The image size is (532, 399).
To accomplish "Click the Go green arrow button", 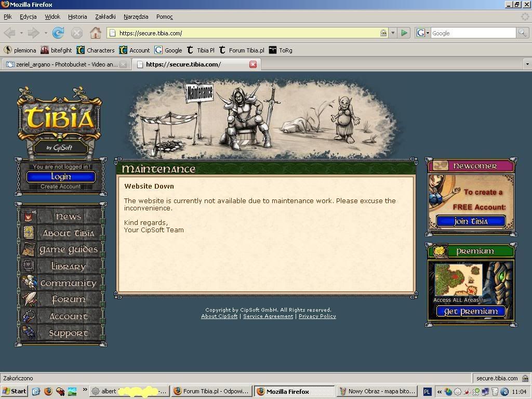I will 404,33.
